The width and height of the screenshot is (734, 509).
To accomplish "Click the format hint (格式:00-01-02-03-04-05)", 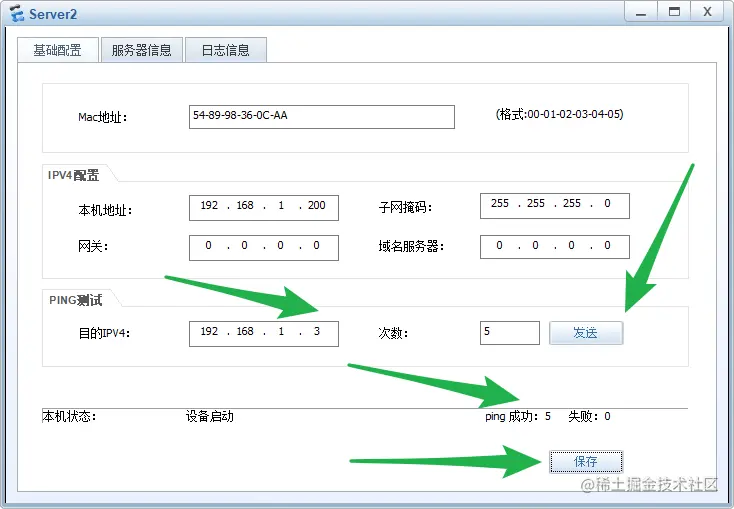I will 559,114.
